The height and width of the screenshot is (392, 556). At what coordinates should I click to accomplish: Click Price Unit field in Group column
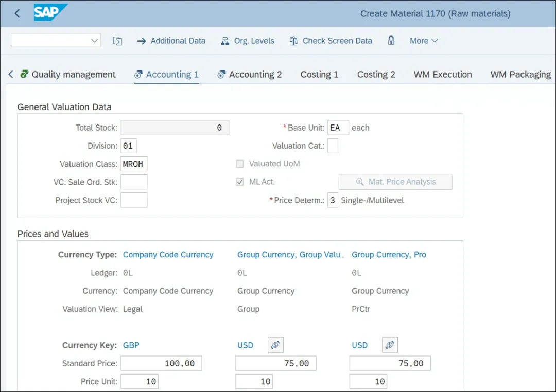click(x=254, y=381)
